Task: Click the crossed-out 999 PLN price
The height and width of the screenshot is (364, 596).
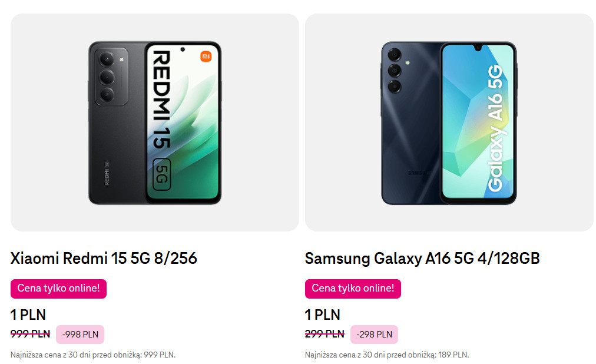Action: 31,334
